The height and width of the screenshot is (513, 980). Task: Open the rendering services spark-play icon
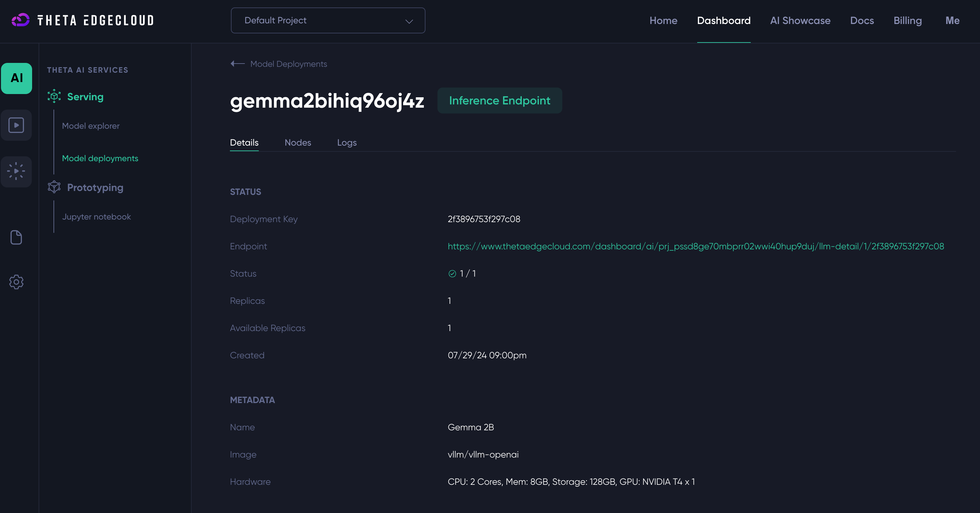pos(16,171)
